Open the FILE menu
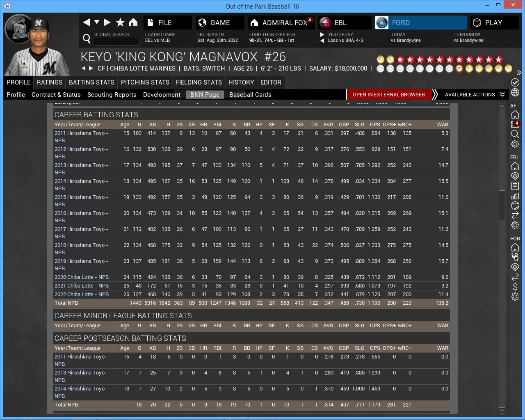This screenshot has height=420, width=525. click(x=168, y=23)
